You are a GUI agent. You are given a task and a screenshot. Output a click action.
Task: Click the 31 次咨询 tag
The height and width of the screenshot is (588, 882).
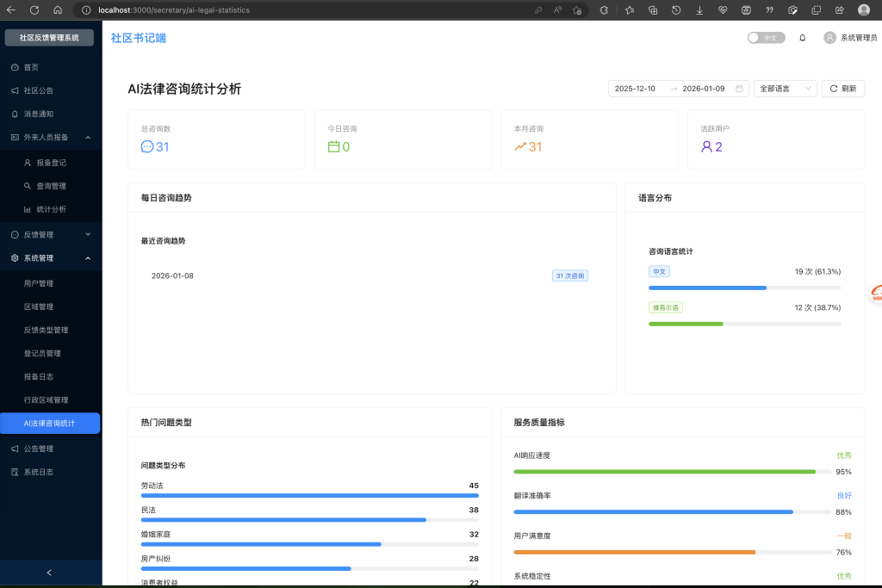point(570,276)
